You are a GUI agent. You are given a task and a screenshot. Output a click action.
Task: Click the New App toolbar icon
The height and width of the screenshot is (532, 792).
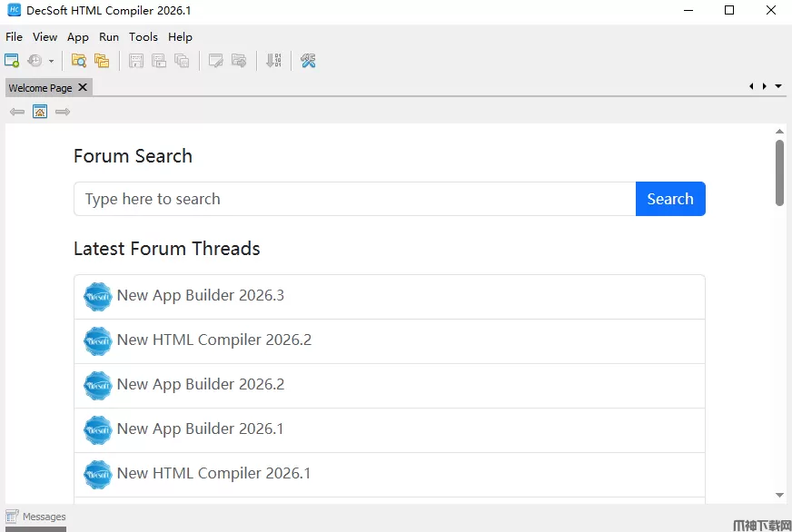[12, 61]
